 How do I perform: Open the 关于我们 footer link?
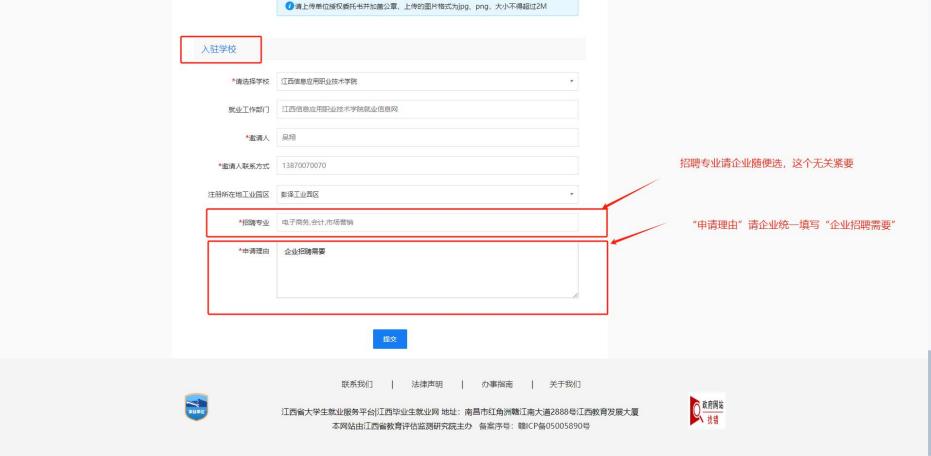(x=565, y=384)
